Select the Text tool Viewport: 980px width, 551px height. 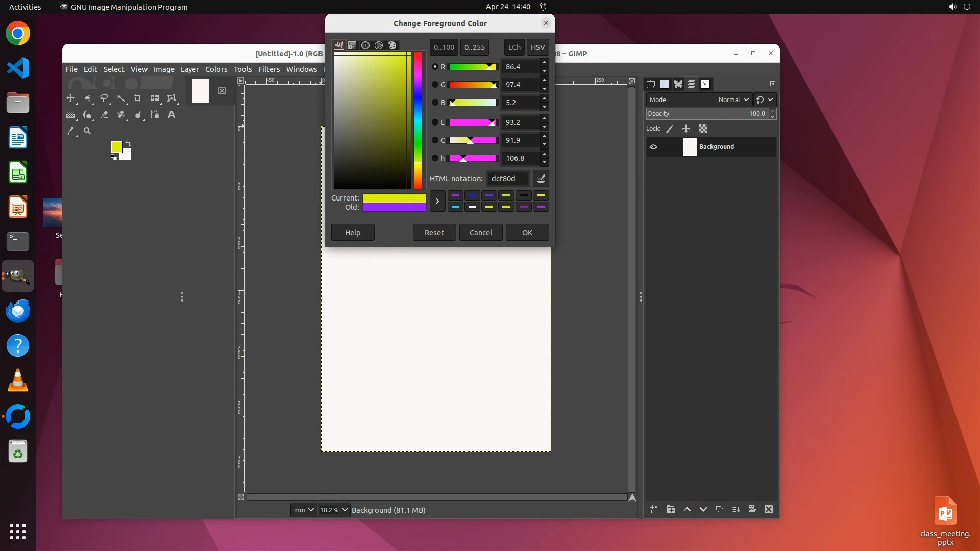(x=171, y=115)
